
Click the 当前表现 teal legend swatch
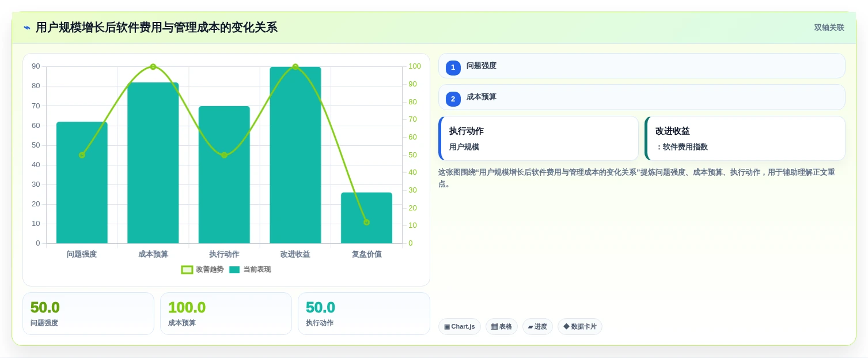[x=234, y=269]
